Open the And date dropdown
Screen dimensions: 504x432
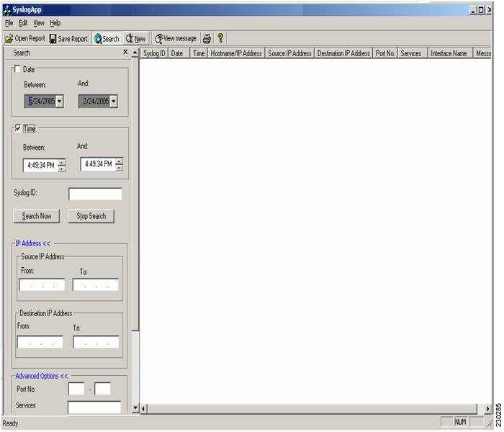(x=114, y=102)
